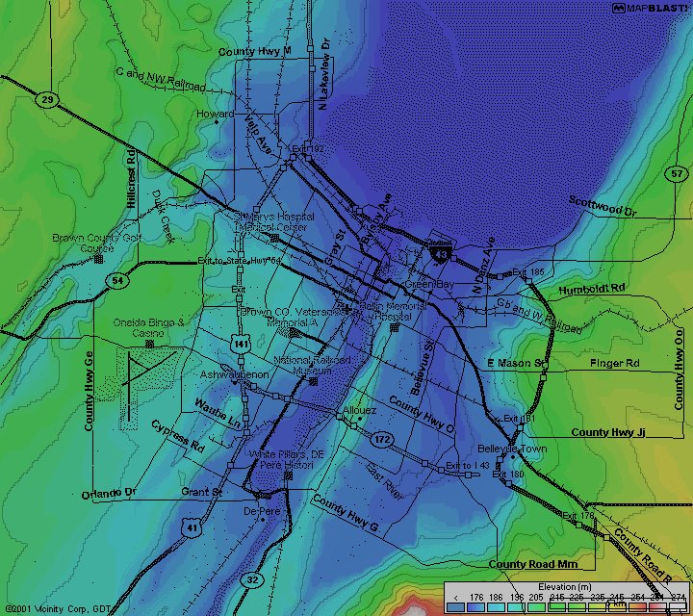Click the 'Waube Ln' label
This screenshot has height=616, width=693.
[218, 414]
